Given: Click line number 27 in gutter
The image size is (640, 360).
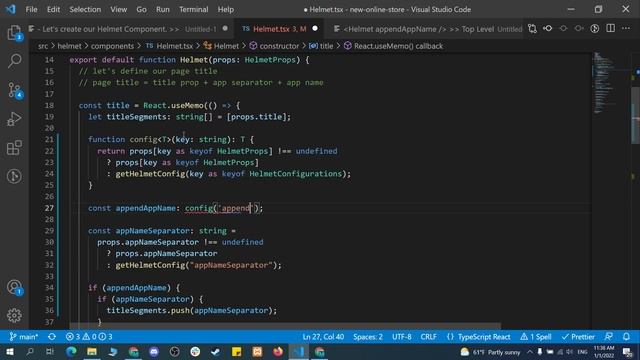Looking at the screenshot, I should click(49, 208).
